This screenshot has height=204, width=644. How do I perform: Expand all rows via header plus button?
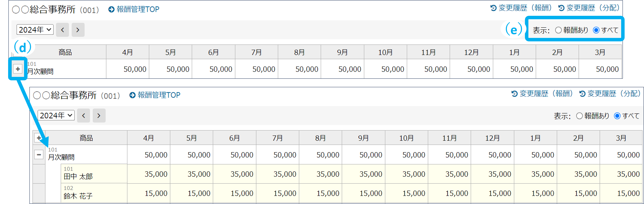click(39, 138)
